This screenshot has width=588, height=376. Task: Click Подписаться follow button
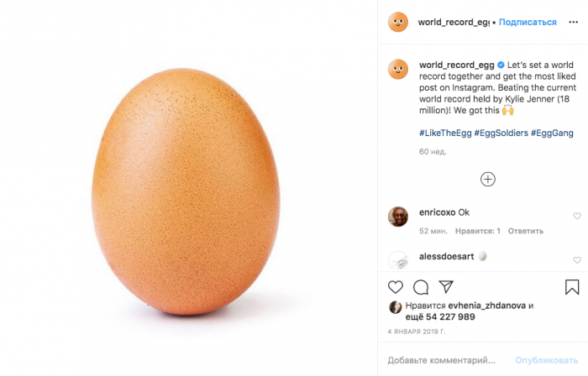pos(528,22)
